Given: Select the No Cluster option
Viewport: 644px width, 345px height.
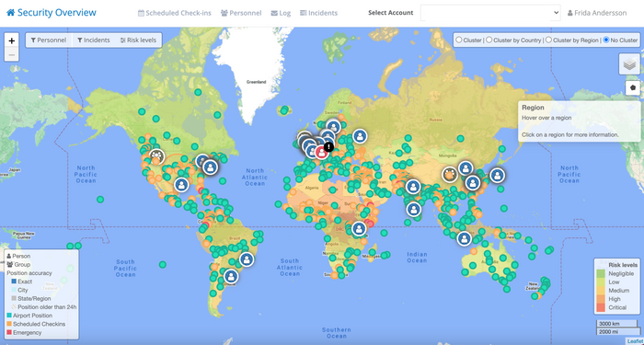Looking at the screenshot, I should [606, 40].
